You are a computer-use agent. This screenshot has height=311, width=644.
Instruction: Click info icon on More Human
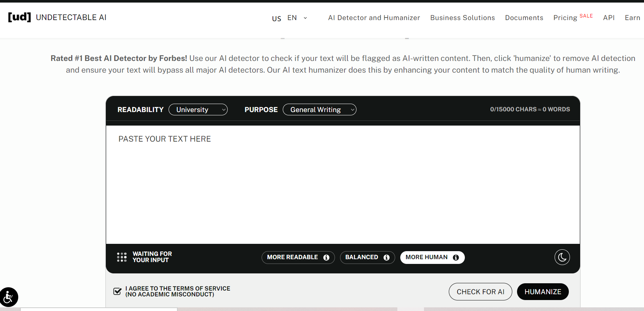[x=456, y=258]
